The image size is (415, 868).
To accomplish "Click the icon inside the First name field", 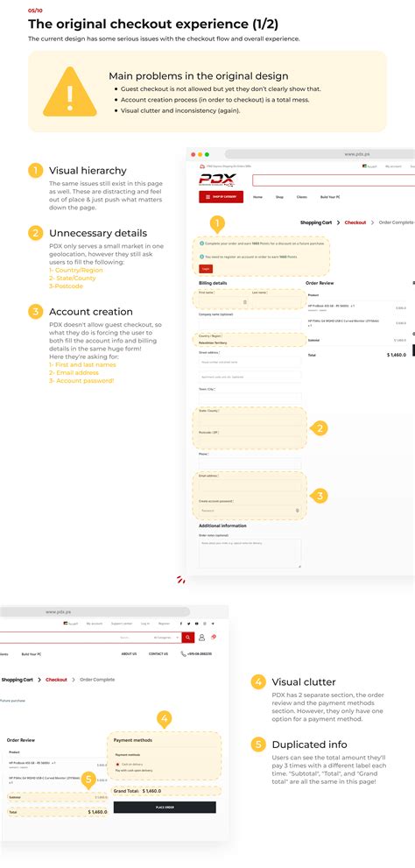I will [245, 302].
